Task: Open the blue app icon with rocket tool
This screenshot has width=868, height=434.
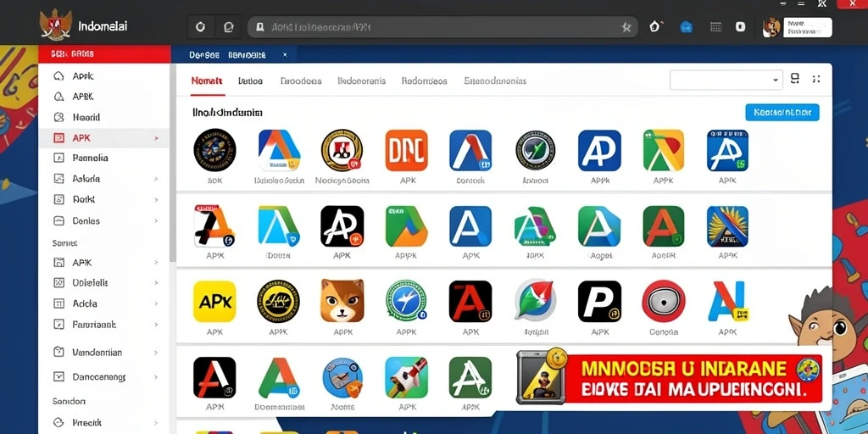Action: 406,377
